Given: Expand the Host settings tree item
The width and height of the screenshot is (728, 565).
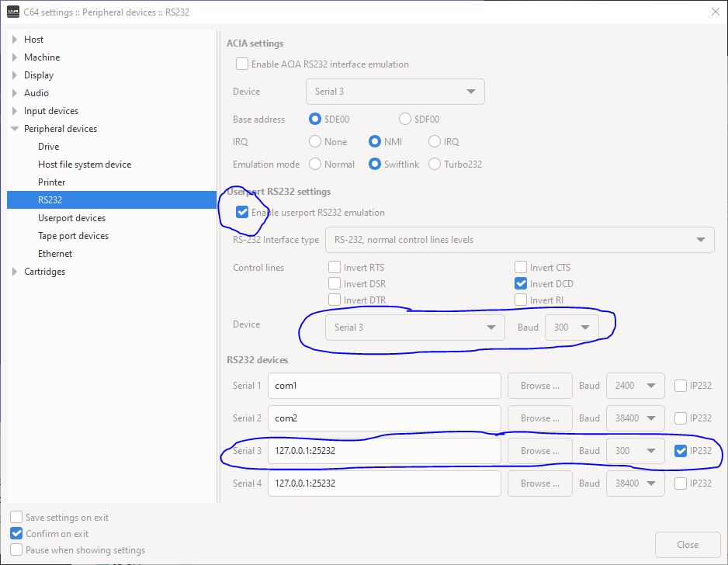Looking at the screenshot, I should (14, 40).
